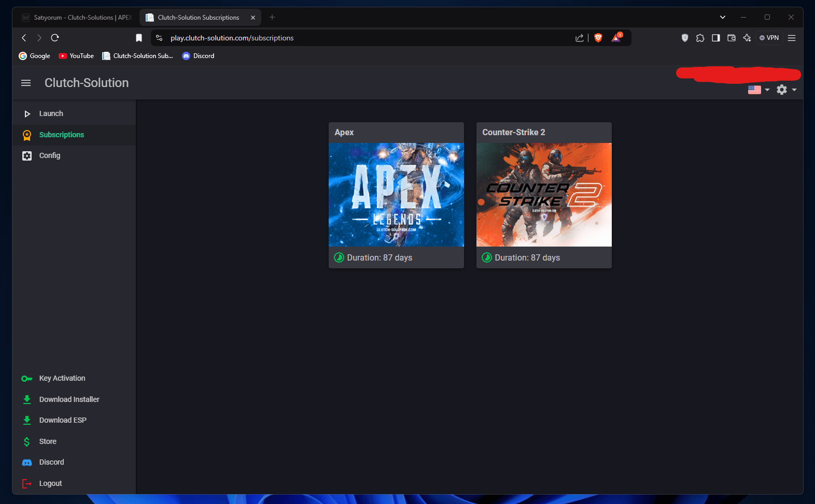The width and height of the screenshot is (815, 504).
Task: Click the Counter-Strike 2 duration clock icon
Action: (487, 257)
